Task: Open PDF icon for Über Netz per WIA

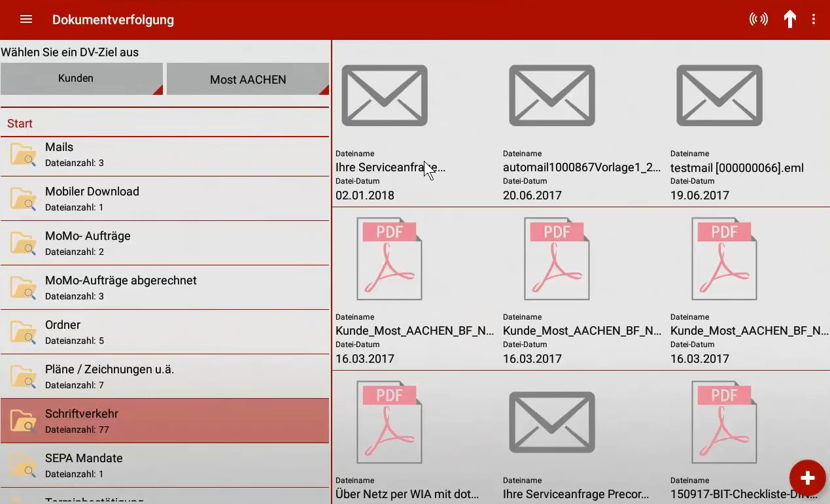Action: tap(389, 422)
